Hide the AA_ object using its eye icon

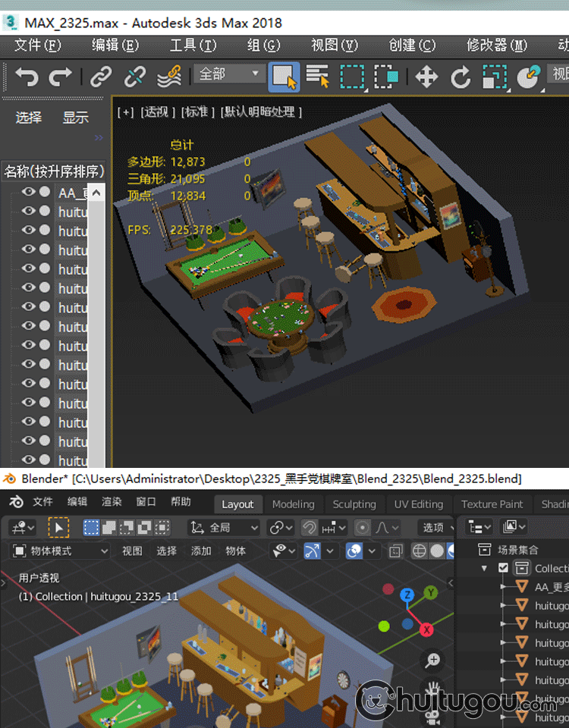tap(29, 192)
